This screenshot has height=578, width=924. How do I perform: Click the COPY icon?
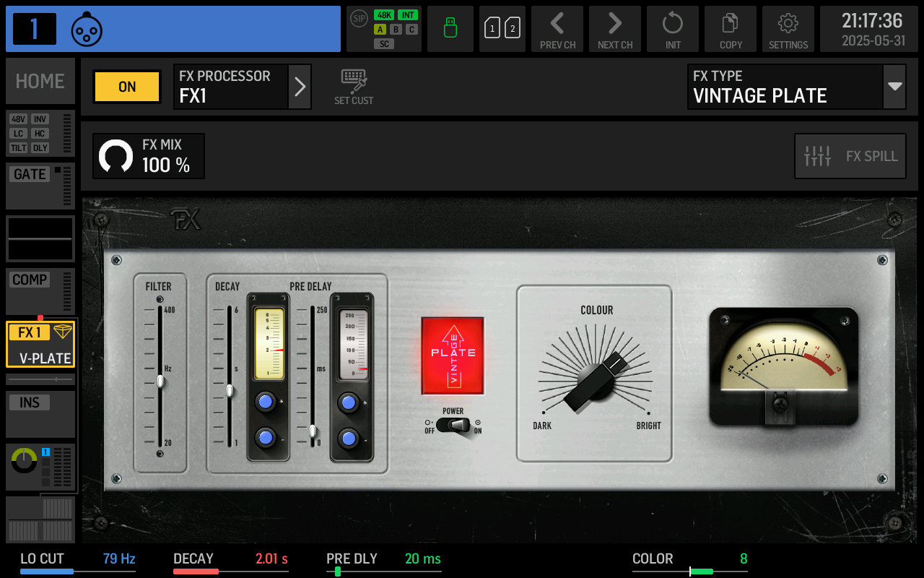click(731, 29)
